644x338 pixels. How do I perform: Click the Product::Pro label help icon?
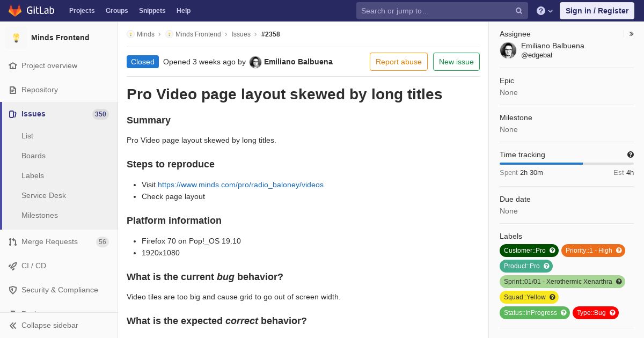pyautogui.click(x=546, y=266)
